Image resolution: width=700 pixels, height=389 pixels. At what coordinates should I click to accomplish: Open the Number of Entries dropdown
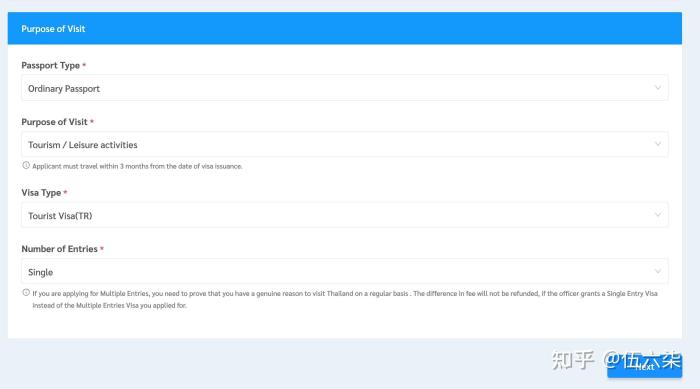(345, 272)
